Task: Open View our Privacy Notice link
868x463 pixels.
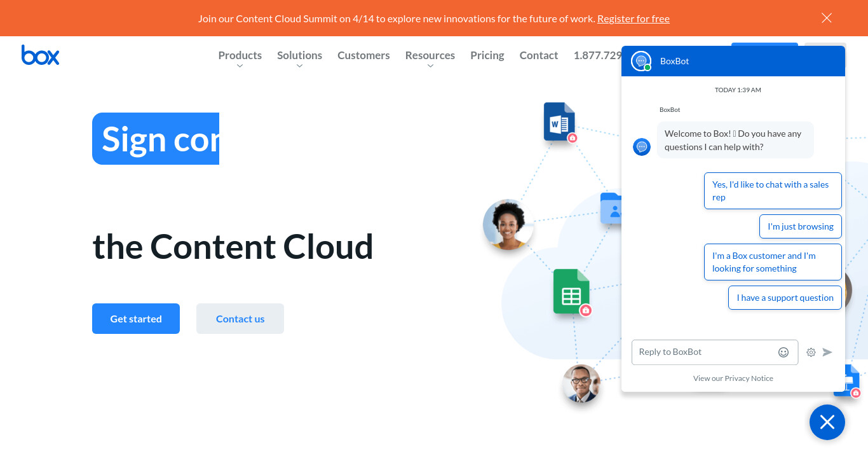Action: tap(733, 378)
